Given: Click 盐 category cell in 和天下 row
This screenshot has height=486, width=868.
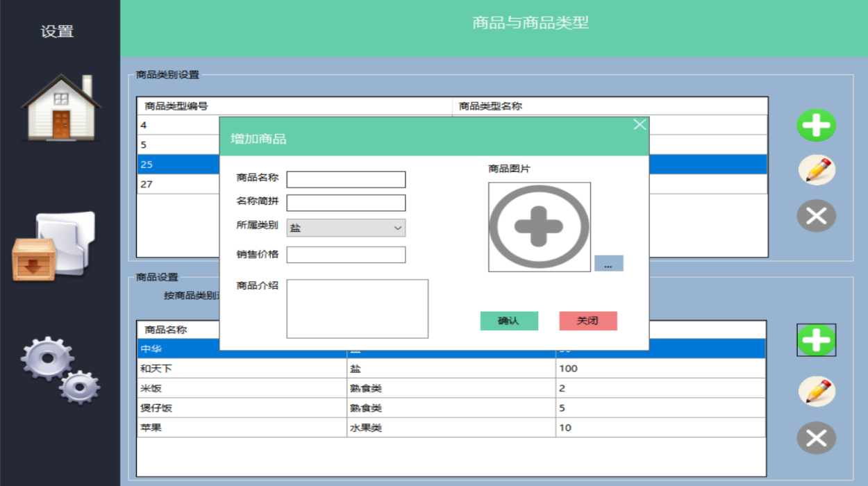Looking at the screenshot, I should pyautogui.click(x=451, y=369).
